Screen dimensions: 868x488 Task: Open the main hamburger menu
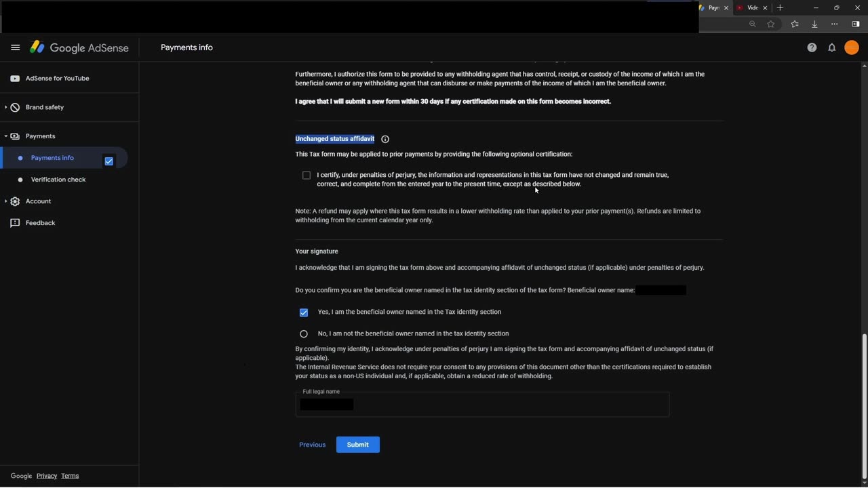15,47
